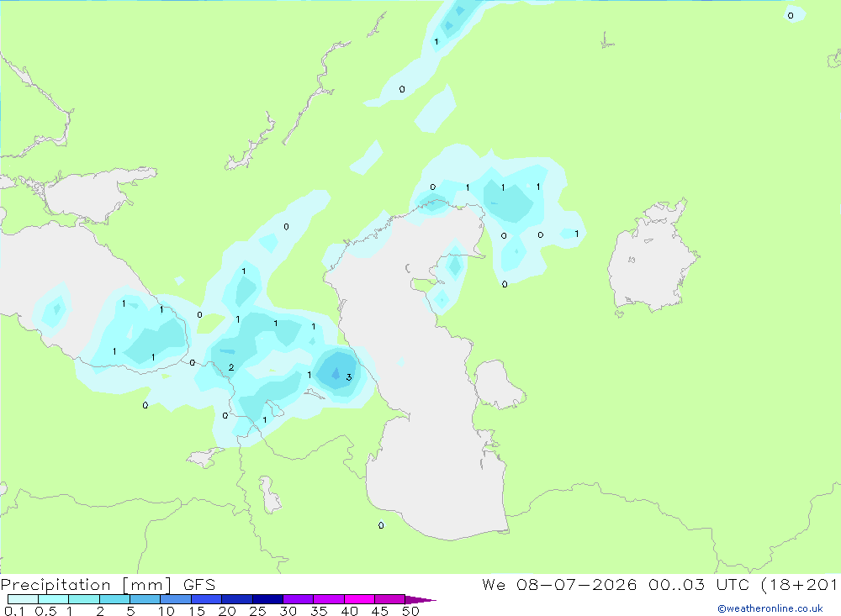The height and width of the screenshot is (616, 841).
Task: Click the over-50 arrow tip of legend
Action: (421, 600)
